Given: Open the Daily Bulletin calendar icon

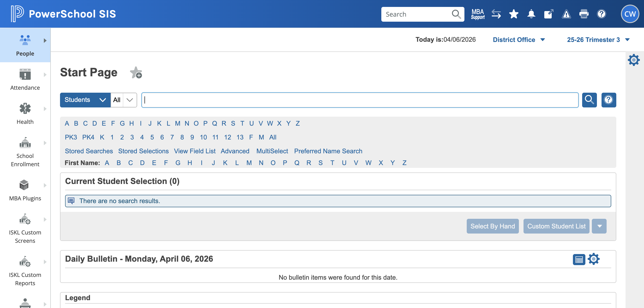Looking at the screenshot, I should pos(579,259).
